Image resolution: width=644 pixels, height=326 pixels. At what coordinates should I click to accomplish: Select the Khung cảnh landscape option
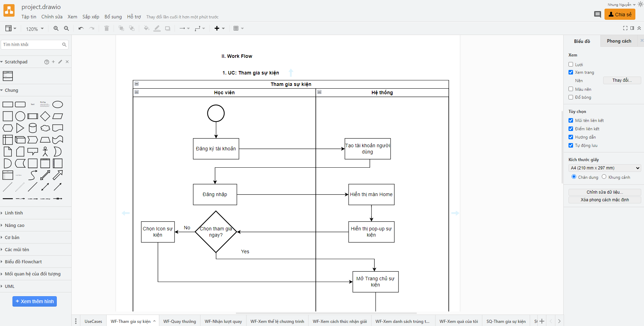pos(604,177)
